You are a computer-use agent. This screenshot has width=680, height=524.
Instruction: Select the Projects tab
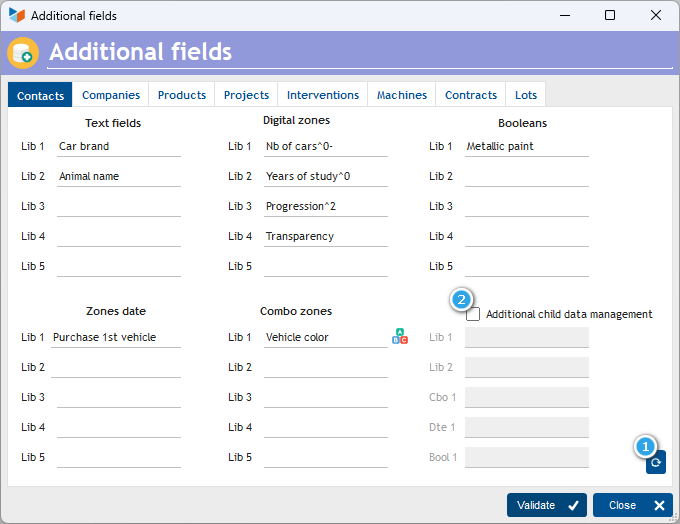tap(246, 95)
